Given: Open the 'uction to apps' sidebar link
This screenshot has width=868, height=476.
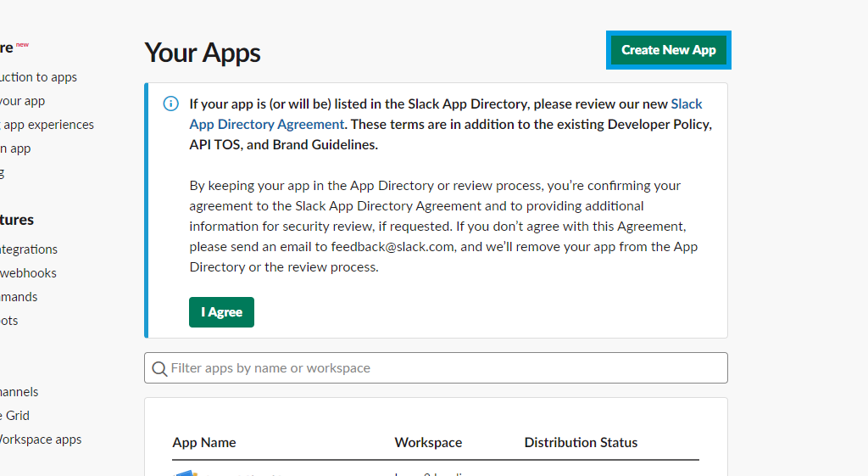Looking at the screenshot, I should (38, 77).
